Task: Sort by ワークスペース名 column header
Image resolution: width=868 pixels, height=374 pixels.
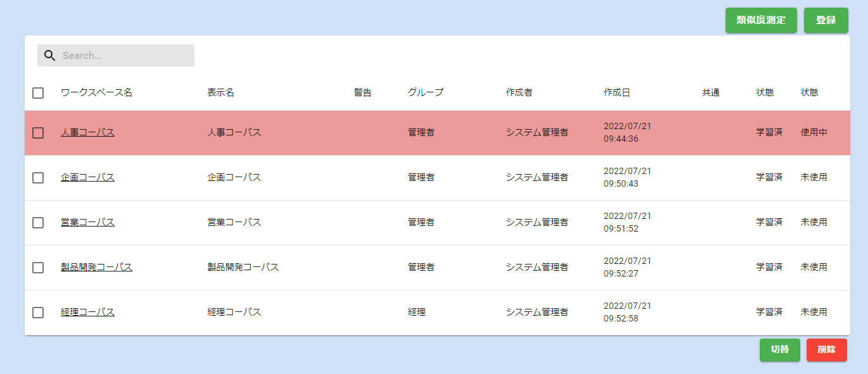Action: click(x=96, y=93)
